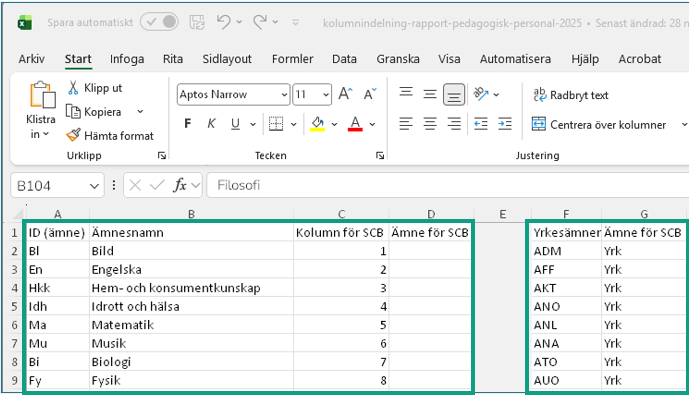
Task: Toggle italic K formatting
Action: point(211,124)
